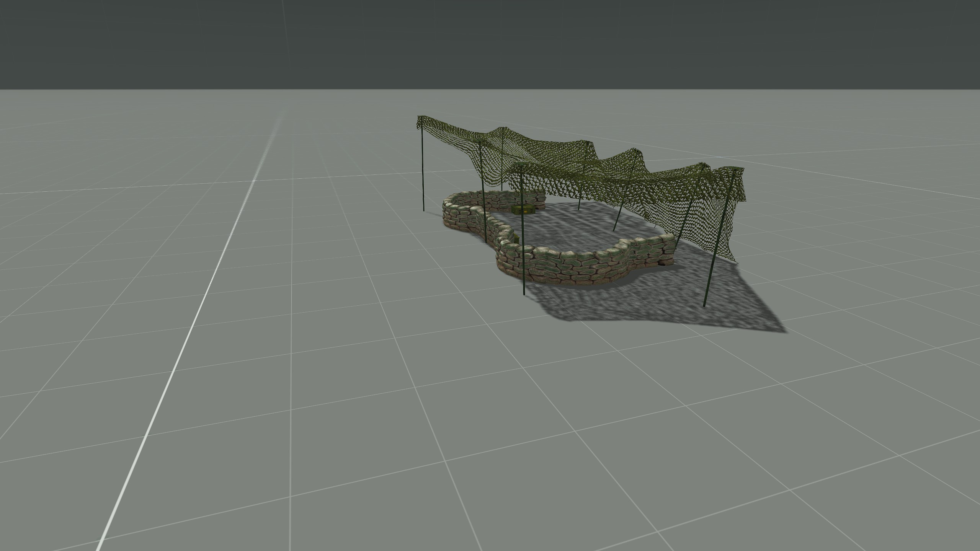Click the dark sky area above horizon
This screenshot has width=980, height=551.
[x=490, y=44]
